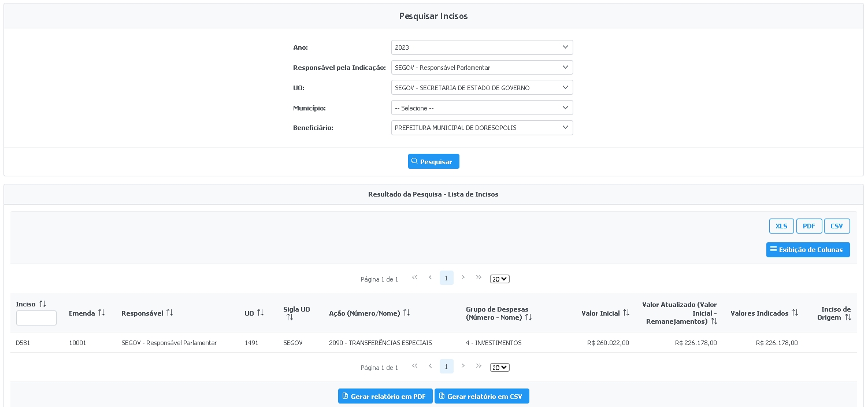Go to next page in bottom paginator
Screen dimensions: 868x407
(463, 366)
